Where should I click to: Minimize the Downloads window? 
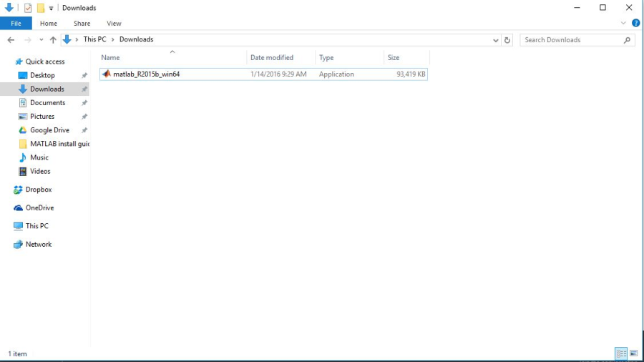click(x=577, y=7)
